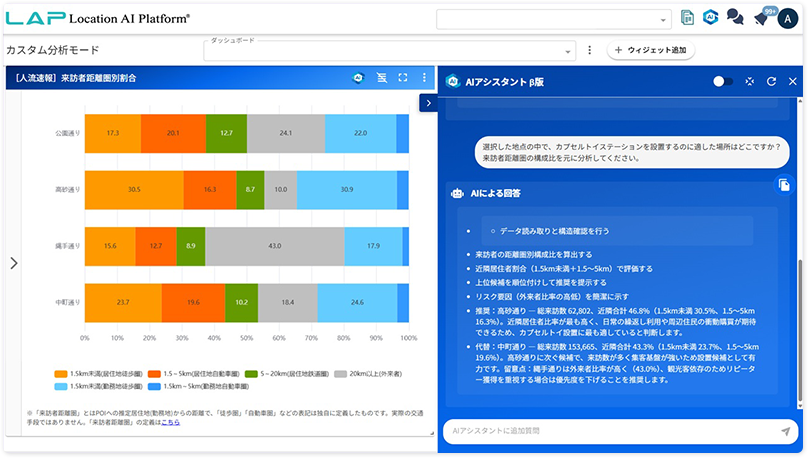Collapse the AI panel with chevron arrow

(427, 102)
